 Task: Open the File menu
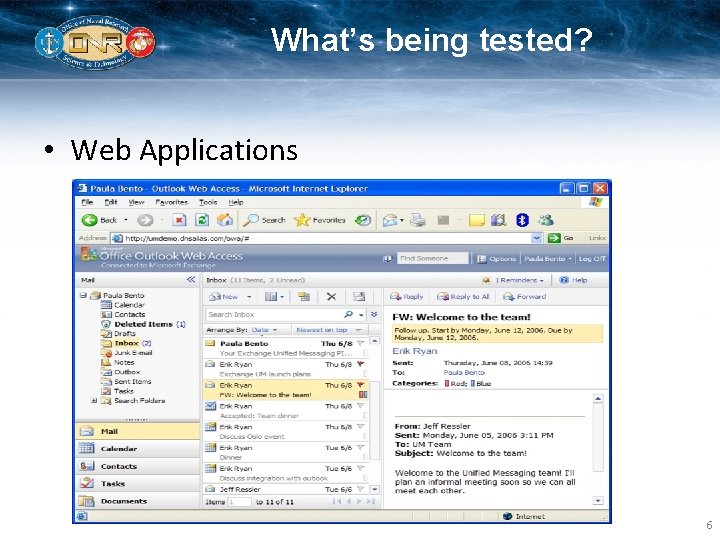click(x=87, y=202)
